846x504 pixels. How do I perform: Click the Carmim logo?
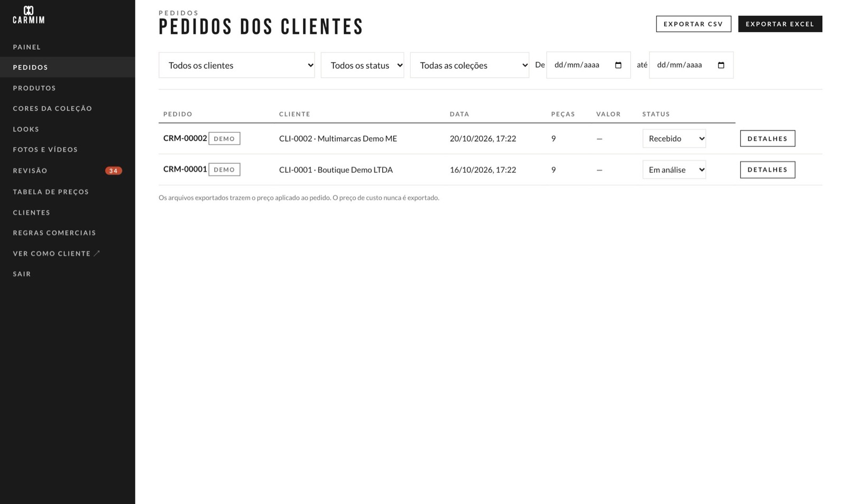(29, 15)
